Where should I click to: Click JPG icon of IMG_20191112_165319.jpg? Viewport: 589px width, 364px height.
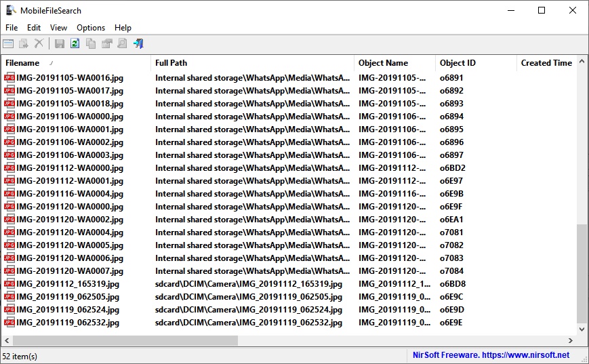pos(9,284)
